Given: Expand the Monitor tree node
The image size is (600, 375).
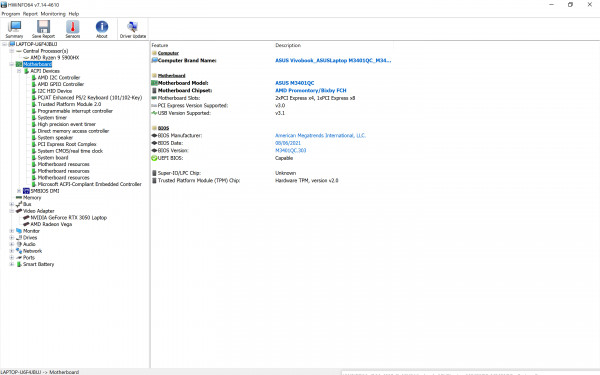Looking at the screenshot, I should click(x=11, y=231).
